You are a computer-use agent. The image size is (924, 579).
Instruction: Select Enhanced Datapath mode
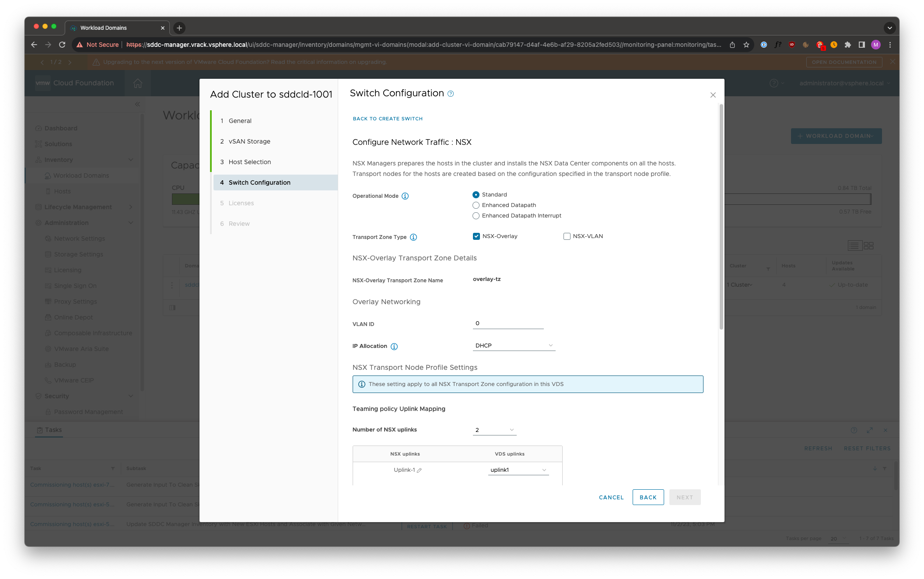pyautogui.click(x=476, y=205)
